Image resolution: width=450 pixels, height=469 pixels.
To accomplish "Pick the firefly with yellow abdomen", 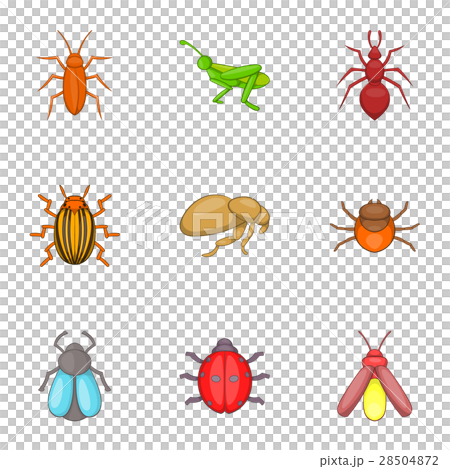I will pyautogui.click(x=375, y=376).
